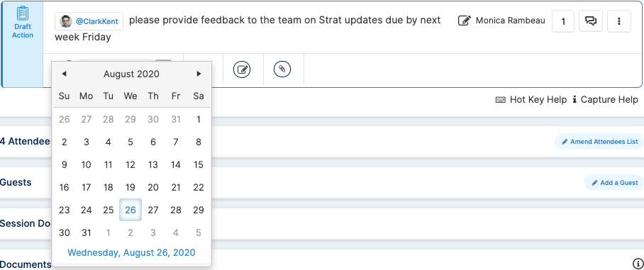Select highlighted date 26 in calendar

131,210
